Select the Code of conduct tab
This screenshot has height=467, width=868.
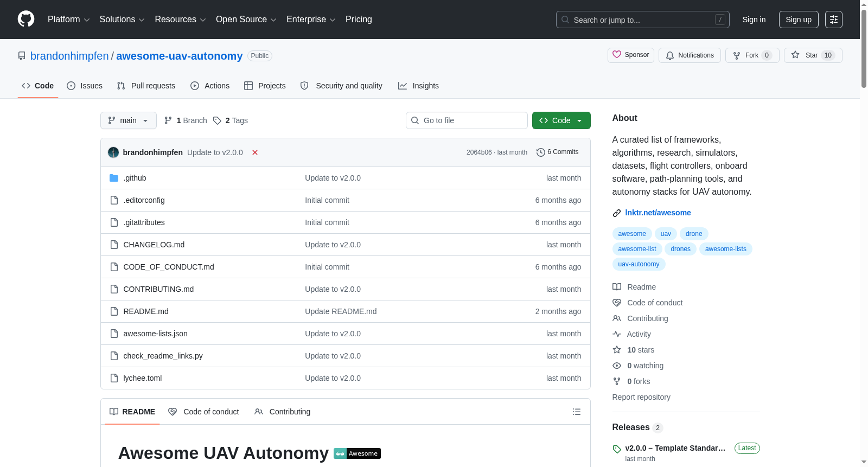point(203,412)
